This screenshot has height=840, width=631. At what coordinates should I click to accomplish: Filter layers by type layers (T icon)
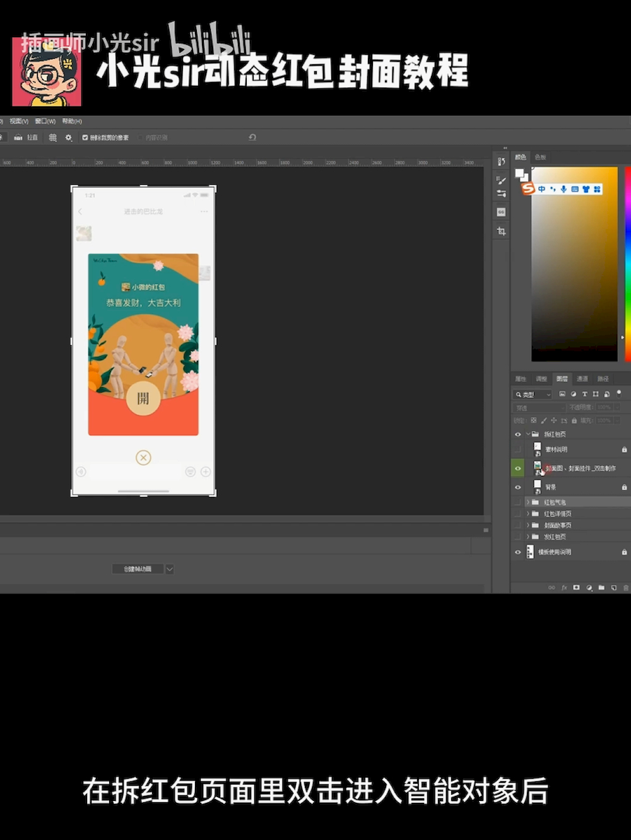coord(584,394)
